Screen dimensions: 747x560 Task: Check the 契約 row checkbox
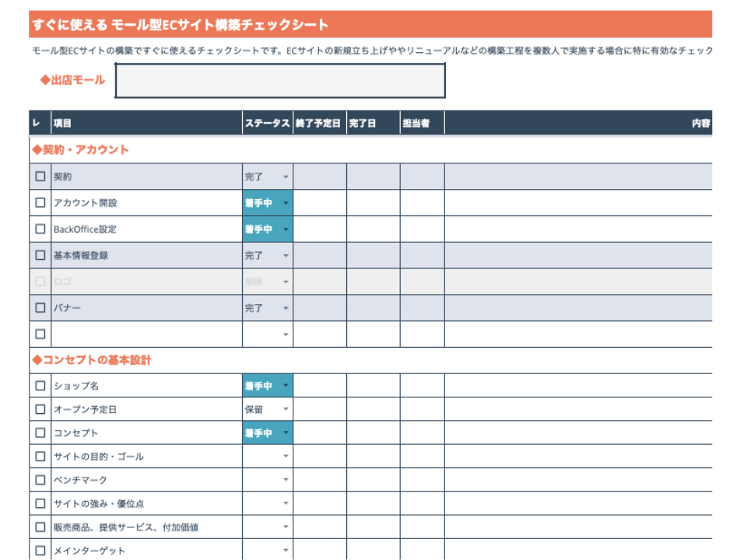[40, 177]
